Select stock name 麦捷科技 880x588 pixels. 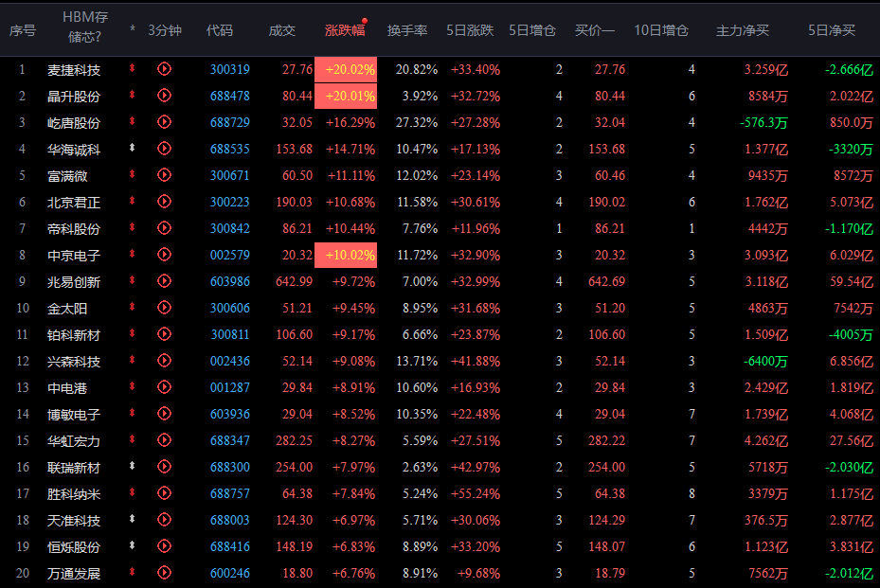[74, 70]
